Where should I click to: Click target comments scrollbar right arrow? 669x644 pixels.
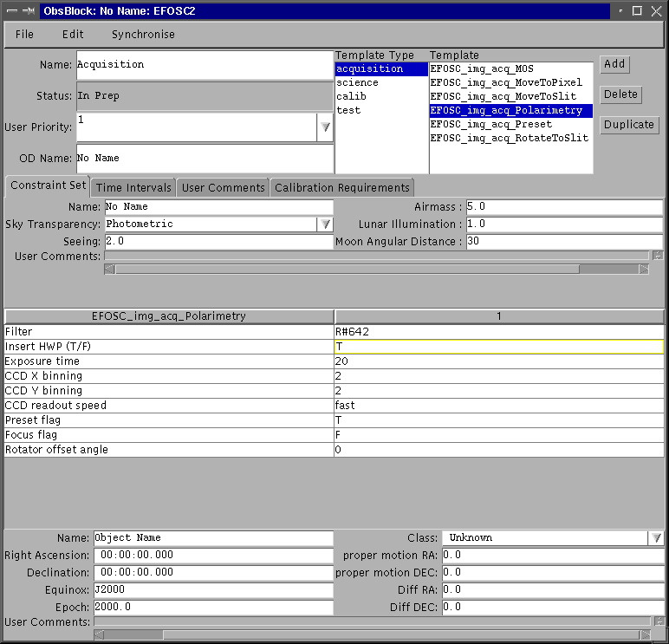click(646, 635)
